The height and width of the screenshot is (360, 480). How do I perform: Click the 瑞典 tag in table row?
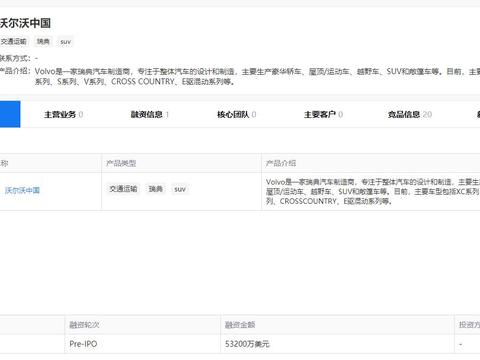156,189
